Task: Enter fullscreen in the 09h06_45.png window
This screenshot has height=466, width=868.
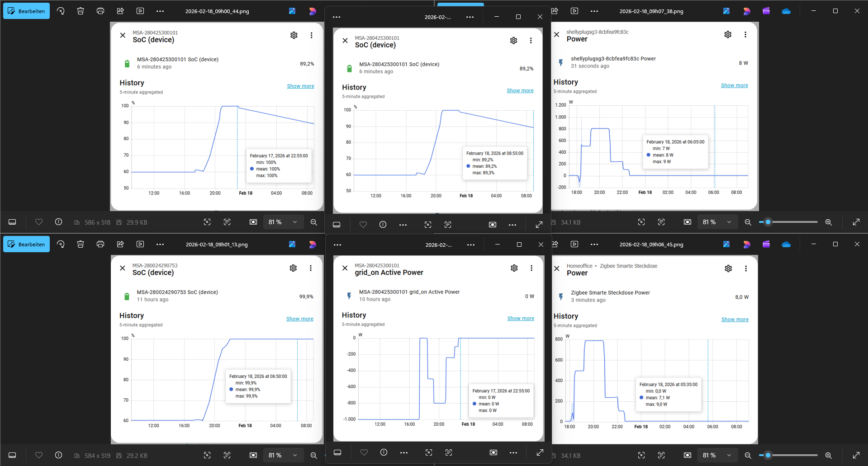Action: click(856, 456)
